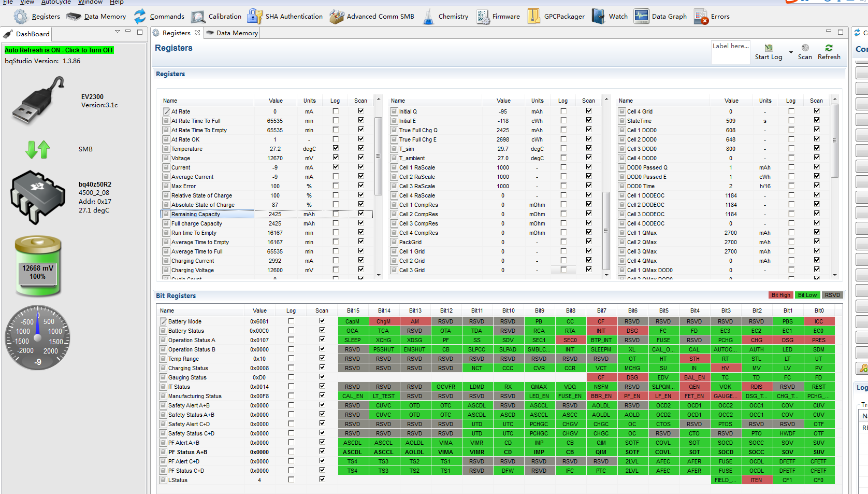Toggle Log checkbox for Current
Screen dimensions: 868x494
tap(336, 167)
